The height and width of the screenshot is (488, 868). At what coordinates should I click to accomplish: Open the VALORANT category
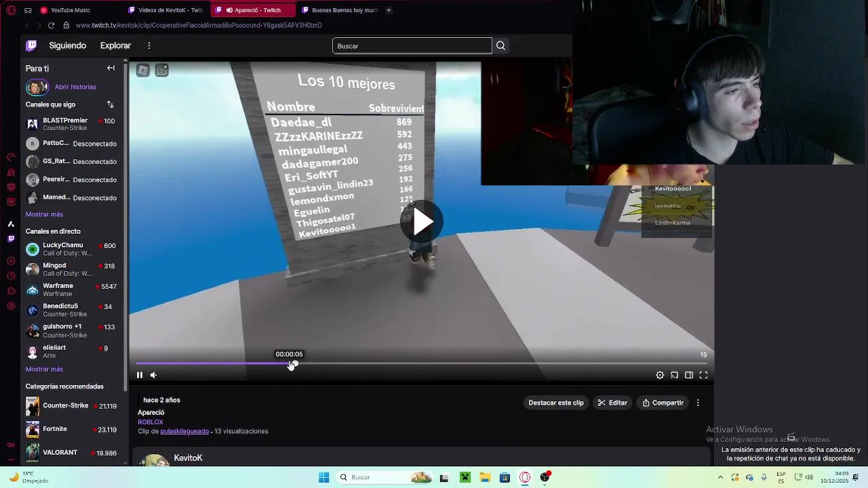click(73, 452)
